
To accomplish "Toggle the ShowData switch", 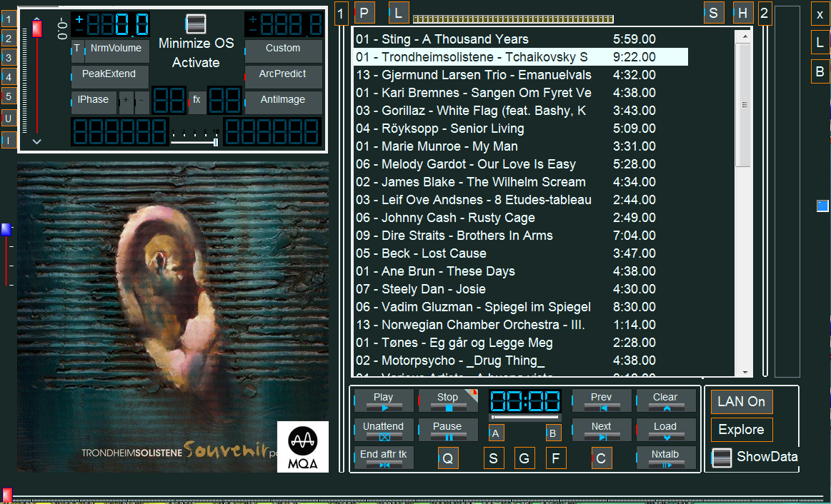I will [x=722, y=458].
